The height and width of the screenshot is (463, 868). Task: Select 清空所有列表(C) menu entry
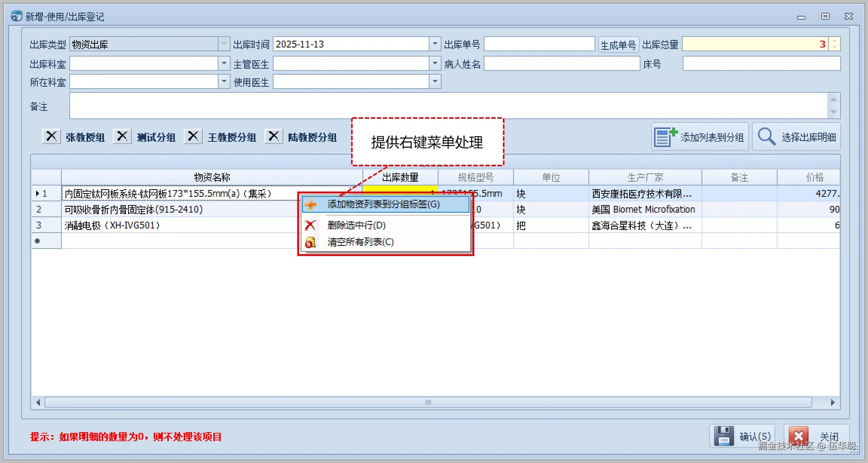click(360, 242)
